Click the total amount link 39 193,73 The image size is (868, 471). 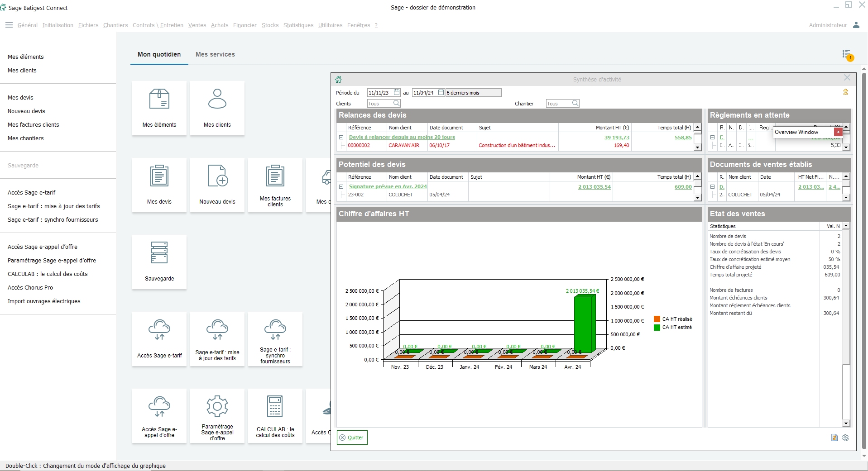617,138
